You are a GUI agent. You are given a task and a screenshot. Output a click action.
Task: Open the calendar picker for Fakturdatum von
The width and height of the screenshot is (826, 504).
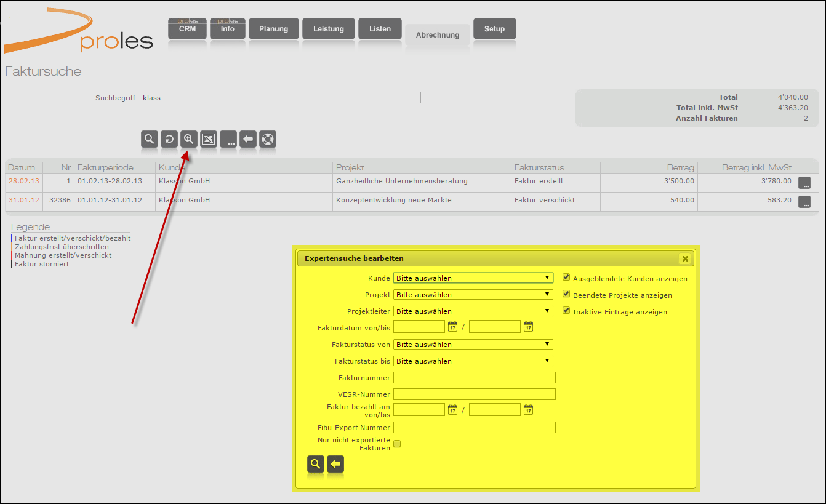(452, 327)
